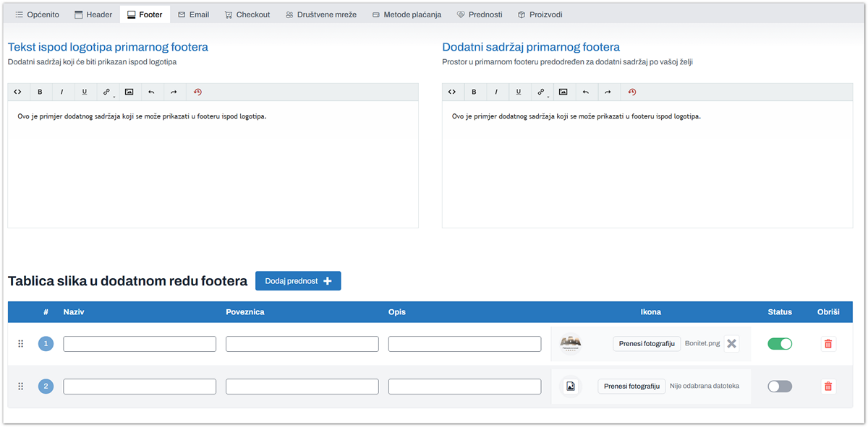Image resolution: width=868 pixels, height=427 pixels.
Task: Apply underline in the right editor
Action: [518, 92]
